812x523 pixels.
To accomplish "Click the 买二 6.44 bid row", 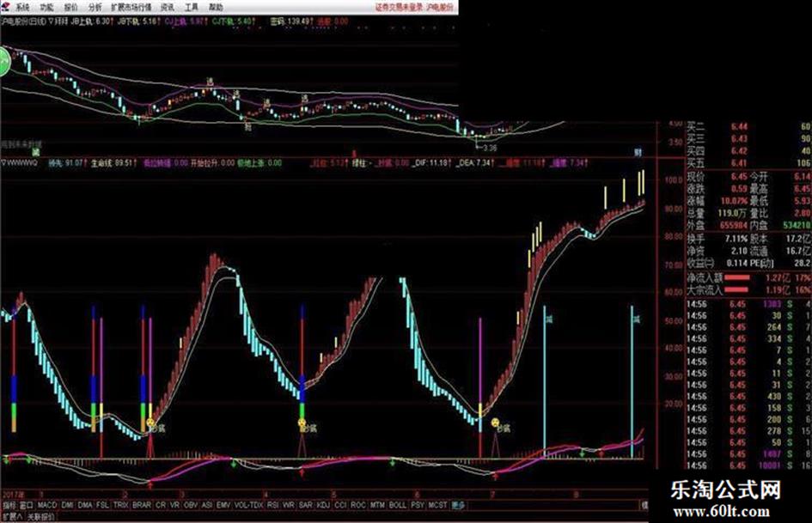I will [x=748, y=126].
